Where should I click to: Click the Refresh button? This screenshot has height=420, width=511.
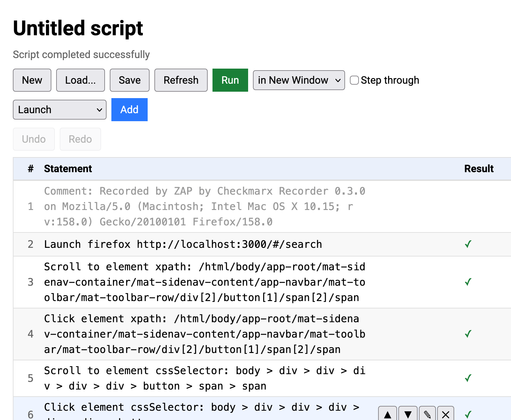click(x=181, y=80)
